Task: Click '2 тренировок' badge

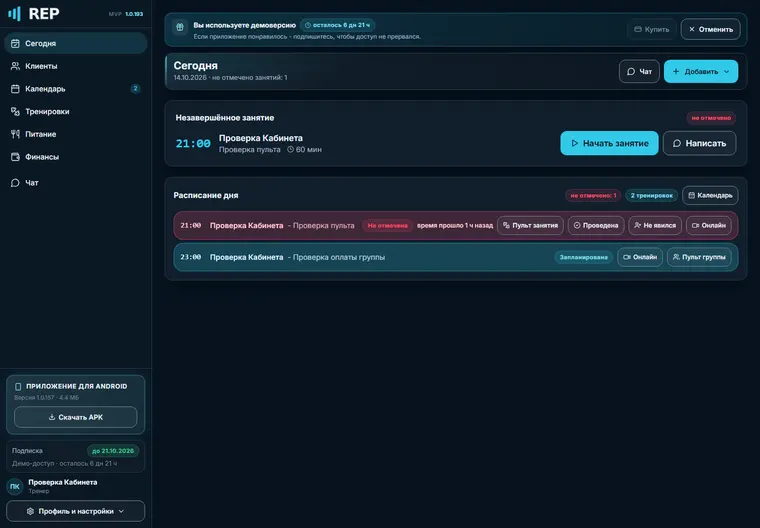Action: point(651,195)
